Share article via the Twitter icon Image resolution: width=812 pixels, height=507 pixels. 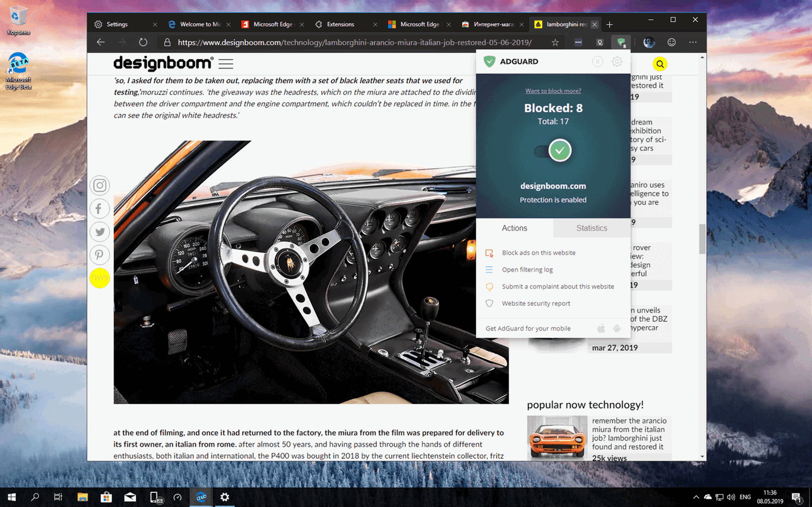click(x=100, y=232)
